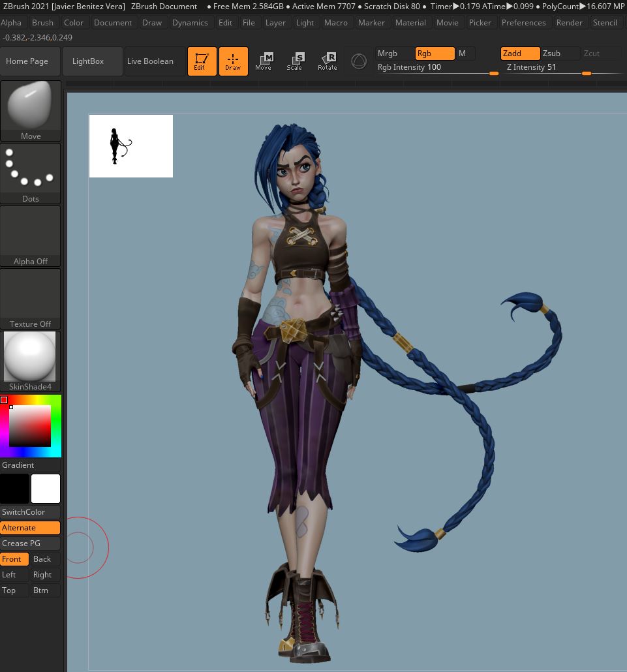Viewport: 627px width, 672px height.
Task: Select the Scale gizmo icon
Action: tap(295, 61)
